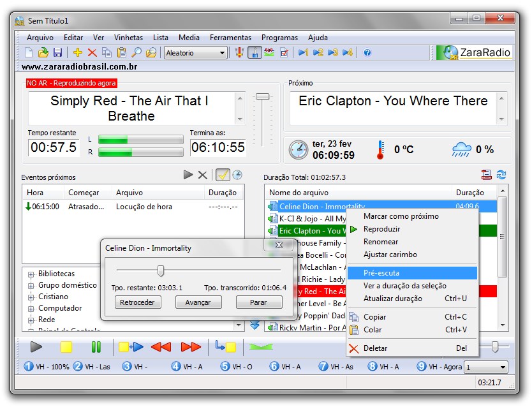The height and width of the screenshot is (407, 532).
Task: Click the Save floppy disk icon
Action: point(58,53)
